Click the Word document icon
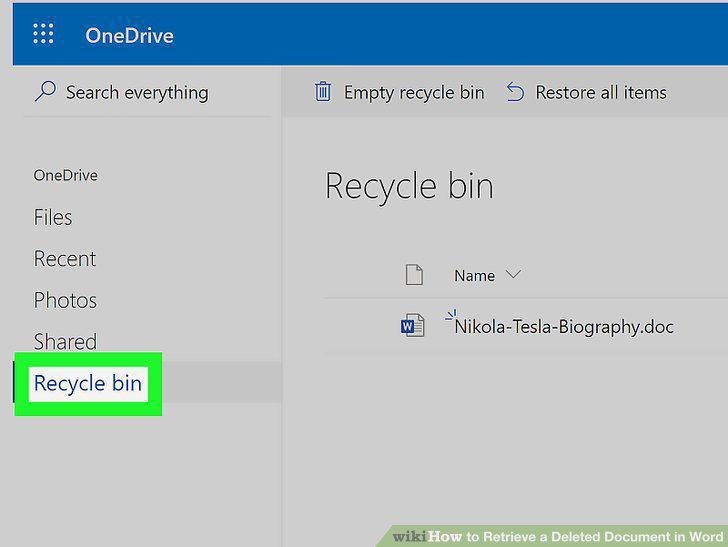Screen dimensions: 728x547 tap(412, 325)
